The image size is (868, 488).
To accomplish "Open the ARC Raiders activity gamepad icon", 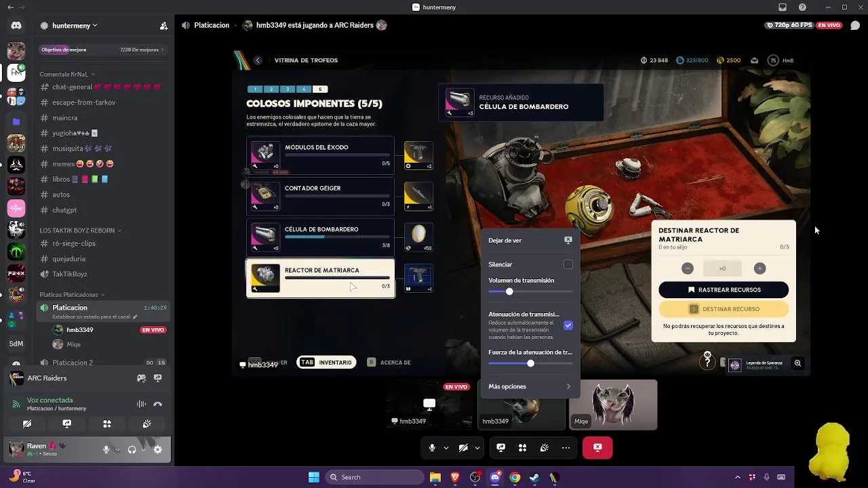I will [141, 378].
